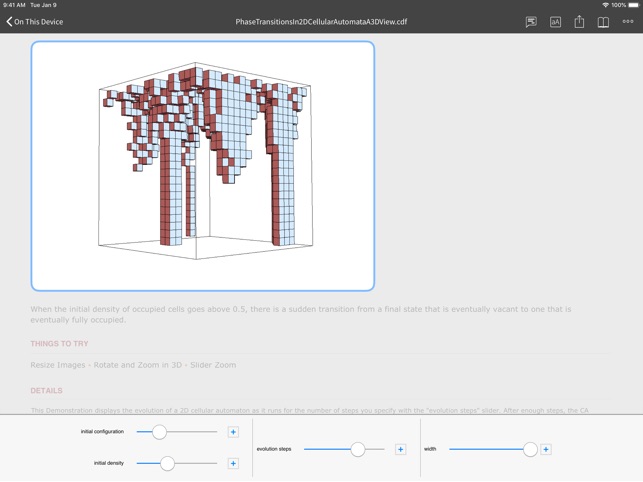Tap the 3D cellular automaton plot
This screenshot has height=482, width=643.
tap(203, 166)
